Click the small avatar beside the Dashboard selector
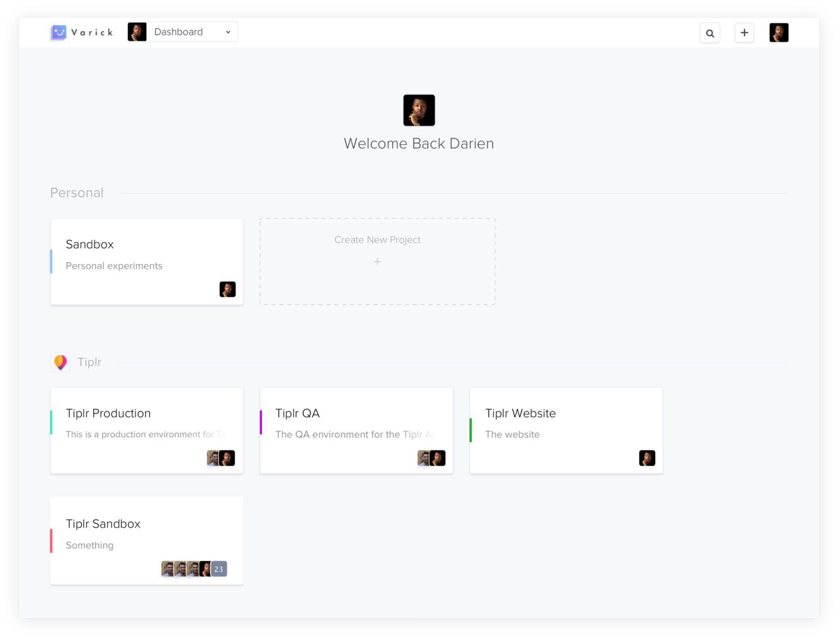840x639 pixels. coord(137,32)
